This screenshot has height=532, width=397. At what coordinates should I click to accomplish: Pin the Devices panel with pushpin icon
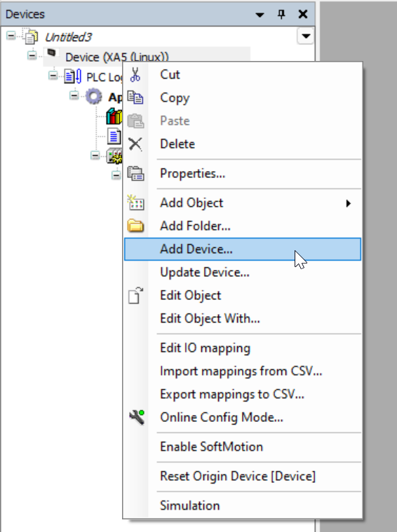pyautogui.click(x=281, y=14)
